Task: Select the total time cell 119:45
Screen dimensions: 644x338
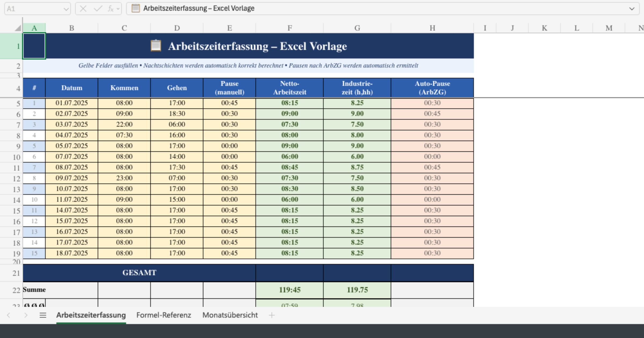Action: 290,290
